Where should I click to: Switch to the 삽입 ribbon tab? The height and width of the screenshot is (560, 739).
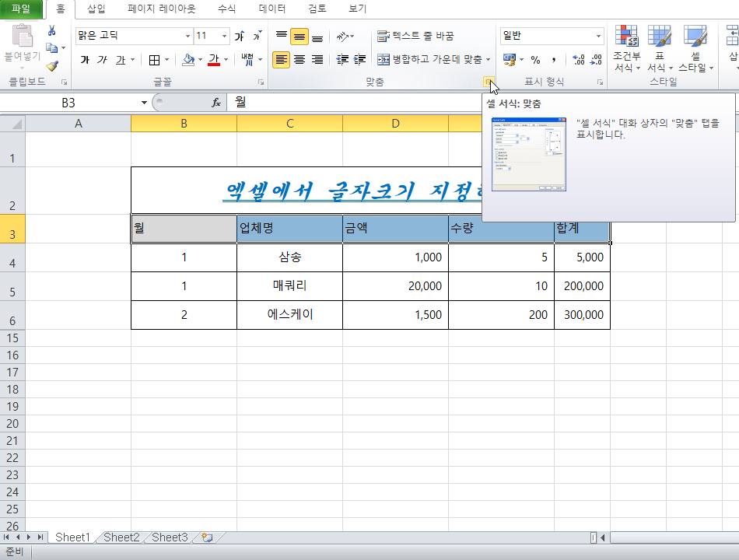coord(96,9)
